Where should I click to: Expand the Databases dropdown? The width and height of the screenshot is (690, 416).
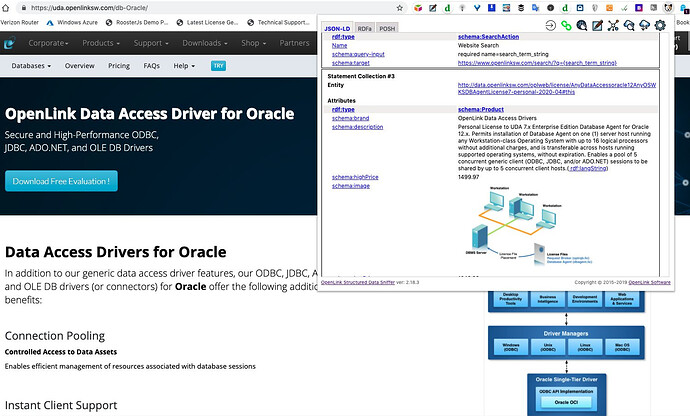pos(31,66)
